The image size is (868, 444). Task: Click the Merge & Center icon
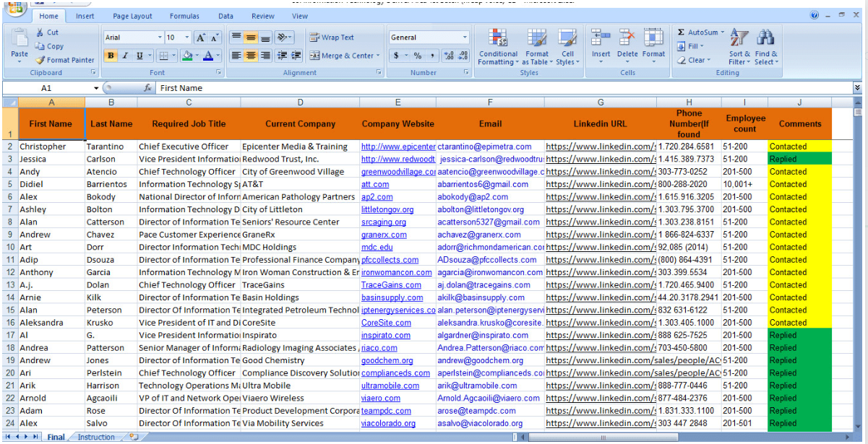(316, 55)
